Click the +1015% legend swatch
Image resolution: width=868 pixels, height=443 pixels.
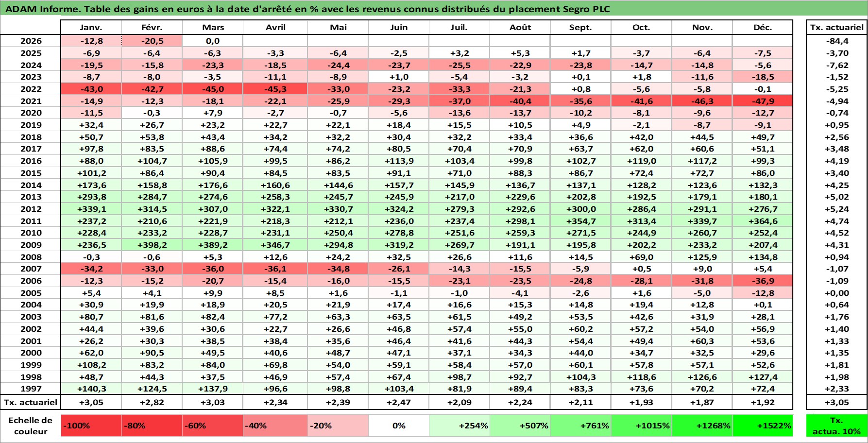pyautogui.click(x=642, y=426)
